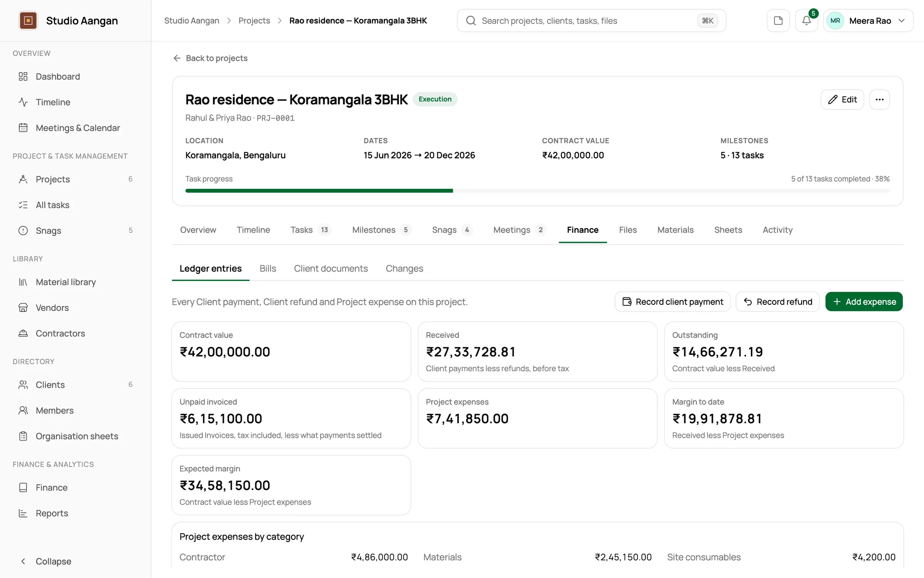Open Dashboard from the sidebar
The image size is (924, 578).
tap(75, 76)
